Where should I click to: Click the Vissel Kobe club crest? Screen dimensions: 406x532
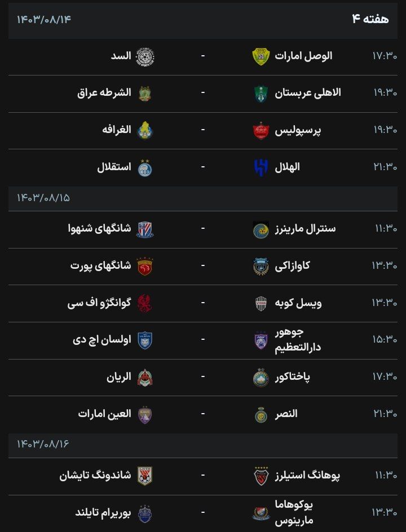(x=261, y=303)
